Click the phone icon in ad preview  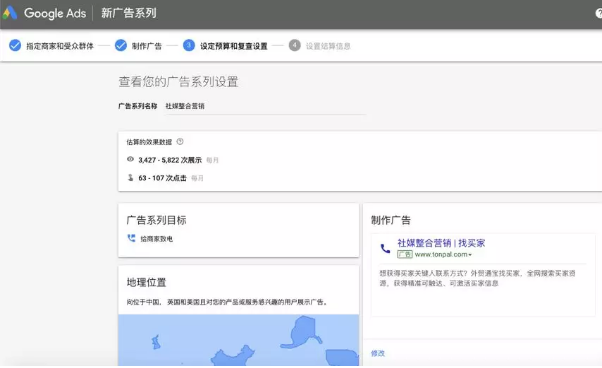tap(385, 249)
